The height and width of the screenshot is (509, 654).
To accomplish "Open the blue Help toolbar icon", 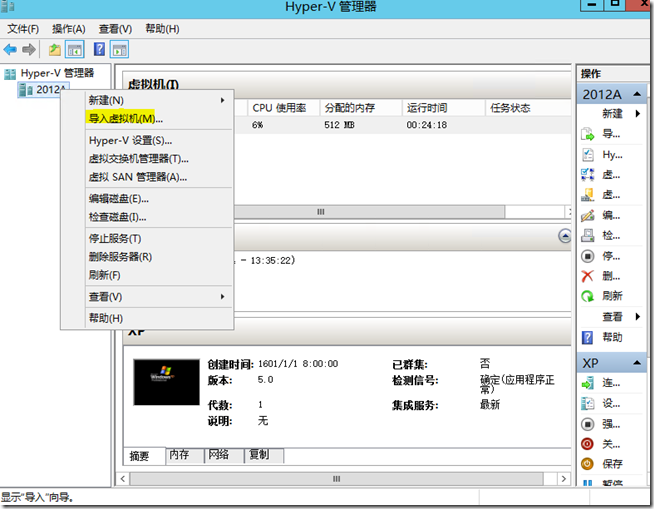I will [x=99, y=49].
